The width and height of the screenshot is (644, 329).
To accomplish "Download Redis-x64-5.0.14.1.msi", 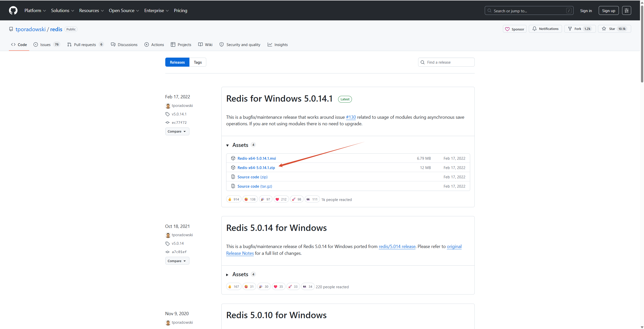I will click(x=257, y=158).
